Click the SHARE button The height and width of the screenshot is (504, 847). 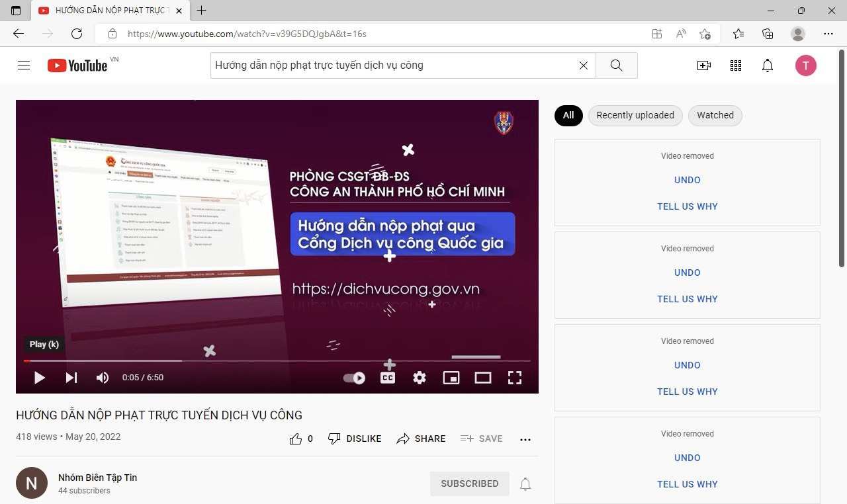(x=421, y=439)
